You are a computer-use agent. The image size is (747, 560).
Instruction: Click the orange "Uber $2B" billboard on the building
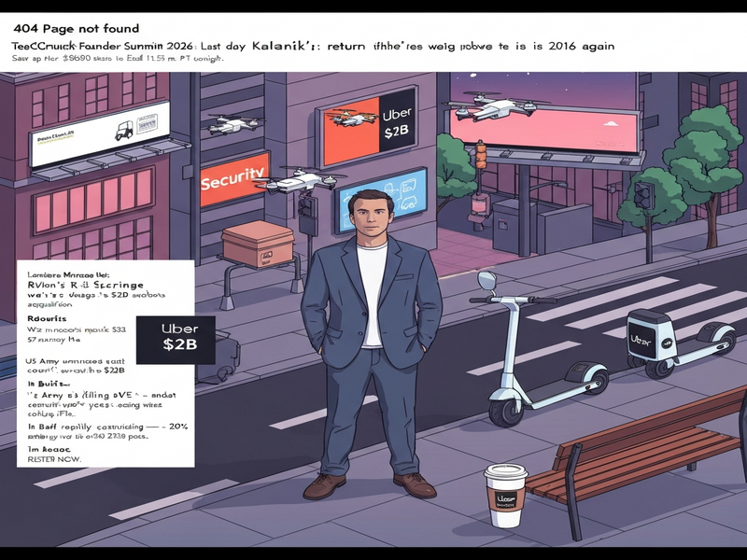pyautogui.click(x=368, y=126)
